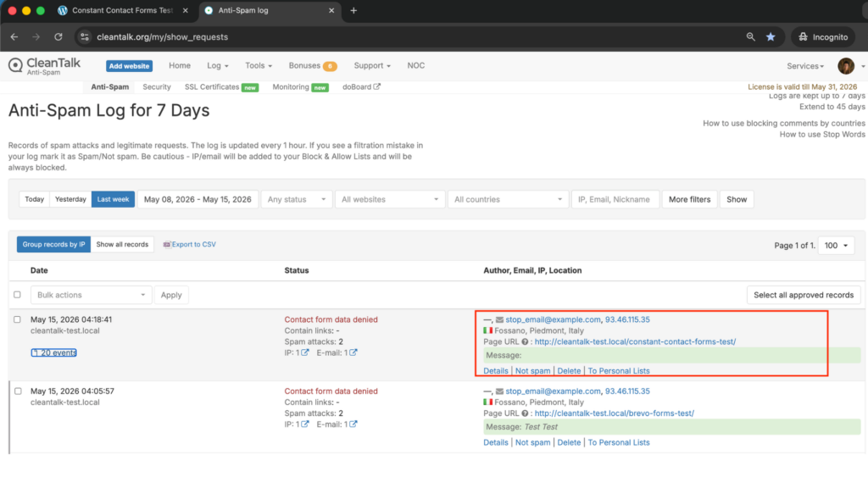868x488 pixels.
Task: Open the Any status dropdown
Action: [296, 199]
